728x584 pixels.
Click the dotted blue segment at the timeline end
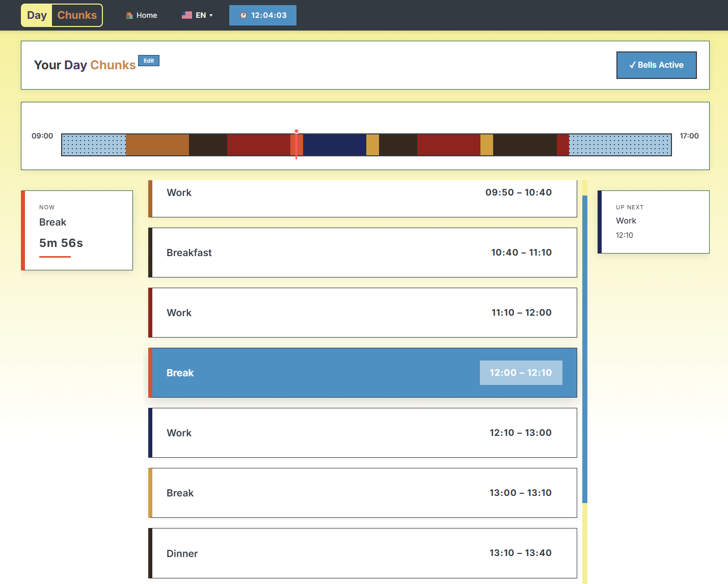point(620,145)
